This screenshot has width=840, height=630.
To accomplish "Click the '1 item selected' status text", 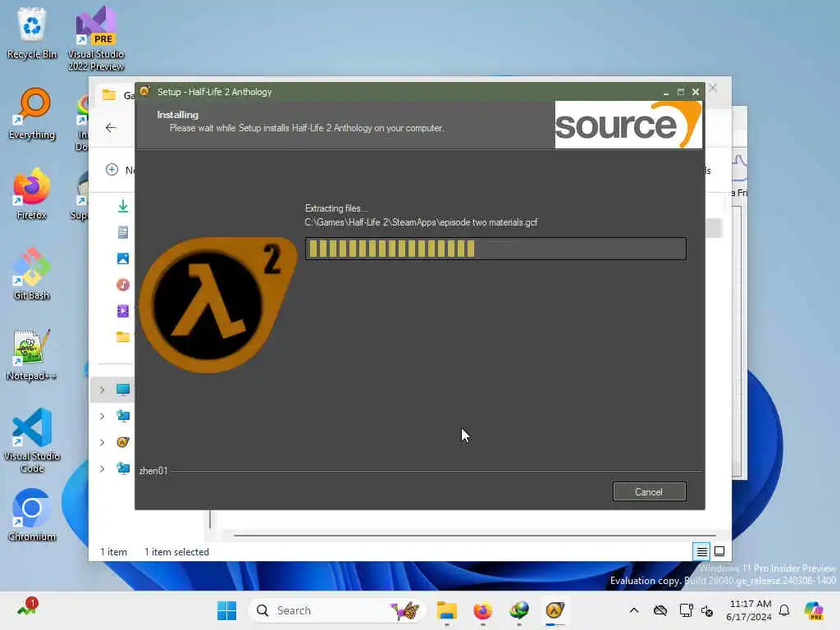I will (177, 552).
